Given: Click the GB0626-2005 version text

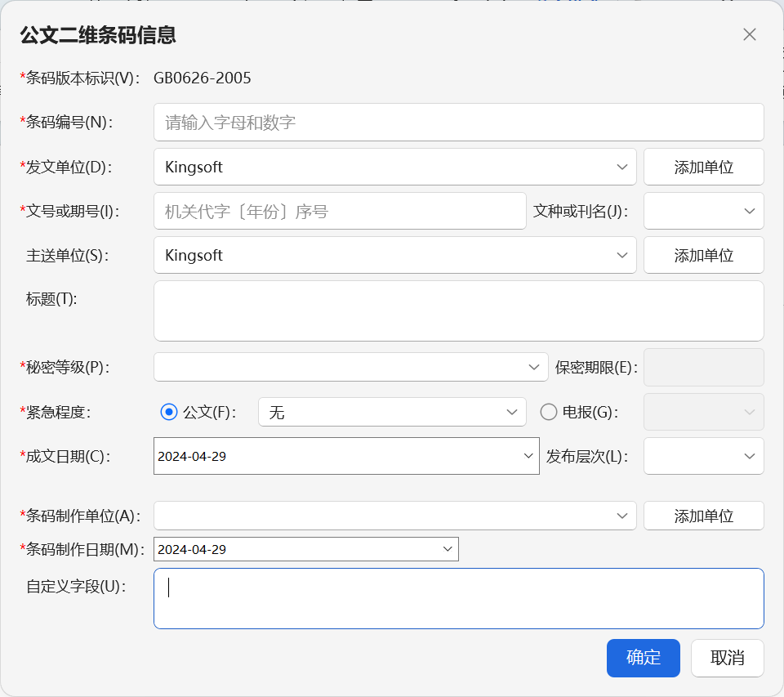Looking at the screenshot, I should coord(202,78).
